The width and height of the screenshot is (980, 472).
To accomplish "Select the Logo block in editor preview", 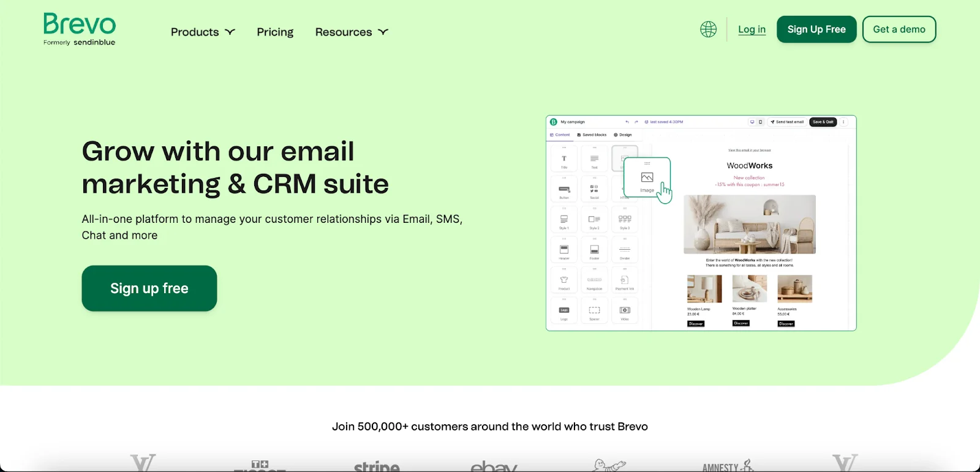I will [x=564, y=311].
